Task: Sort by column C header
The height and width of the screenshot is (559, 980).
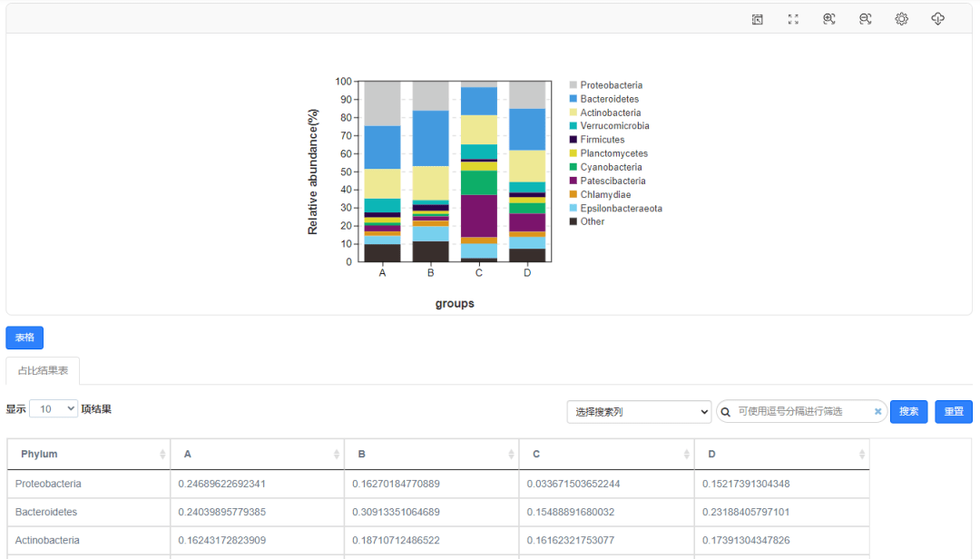Action: (x=606, y=454)
